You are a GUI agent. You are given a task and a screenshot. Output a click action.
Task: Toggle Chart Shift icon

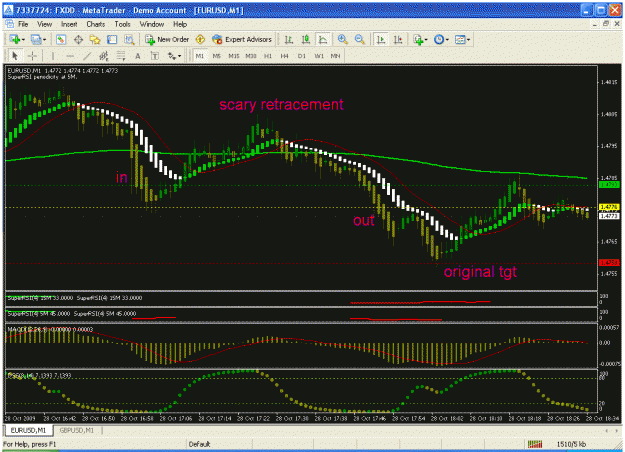(398, 39)
